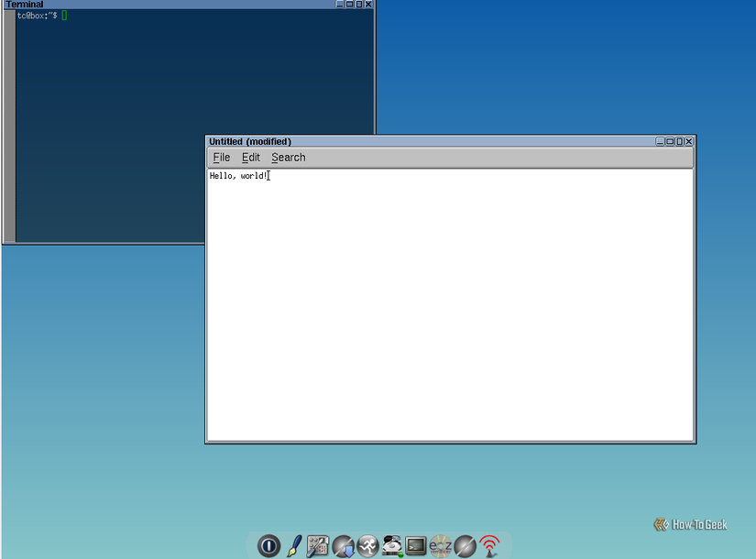The width and height of the screenshot is (756, 559).
Task: Place cursor after Hello, world! text
Action: 268,175
